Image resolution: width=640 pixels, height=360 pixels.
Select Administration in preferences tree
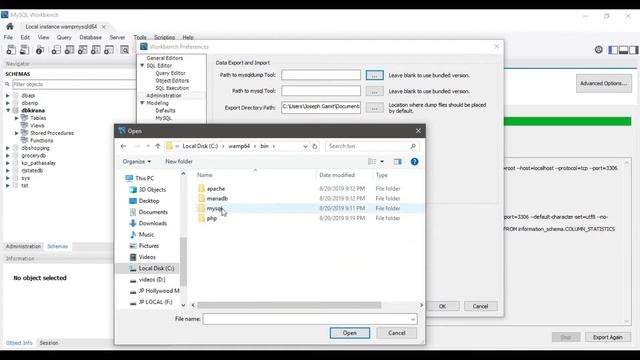pos(164,96)
